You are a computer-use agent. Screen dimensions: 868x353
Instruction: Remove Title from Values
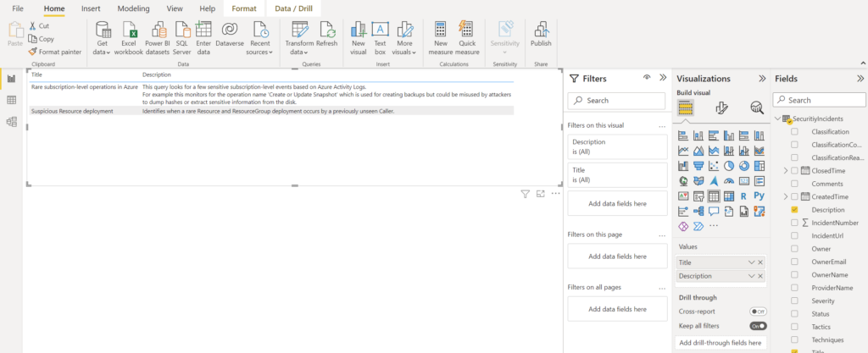pos(760,262)
